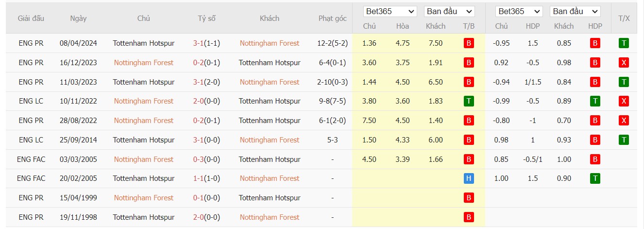
Task: Click the Giải đấu column header
Action: 31,18
